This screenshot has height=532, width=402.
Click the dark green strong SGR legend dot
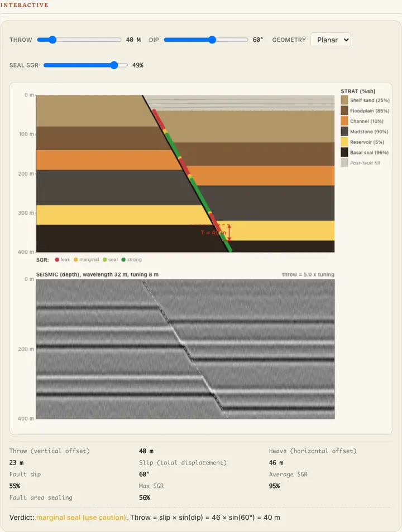point(123,259)
